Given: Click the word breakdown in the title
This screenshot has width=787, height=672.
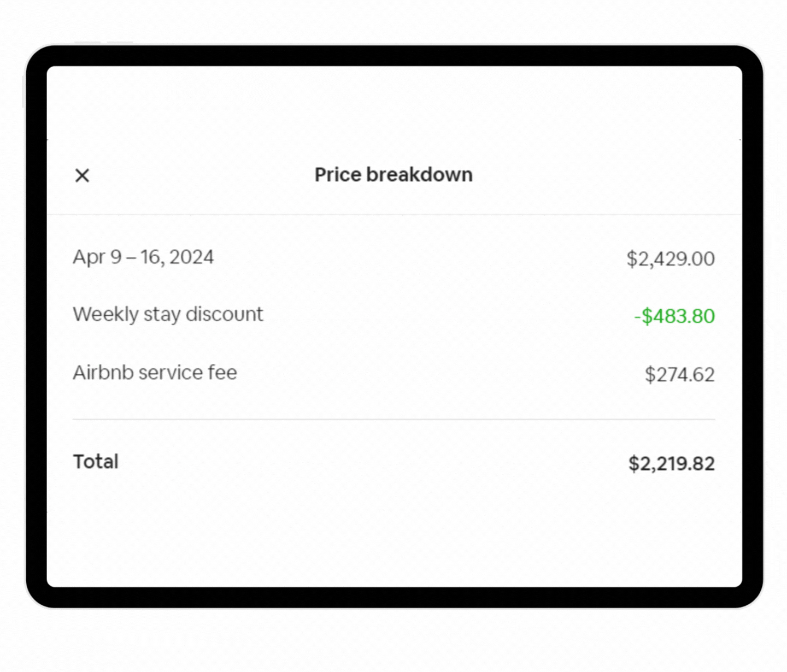Looking at the screenshot, I should coord(419,175).
